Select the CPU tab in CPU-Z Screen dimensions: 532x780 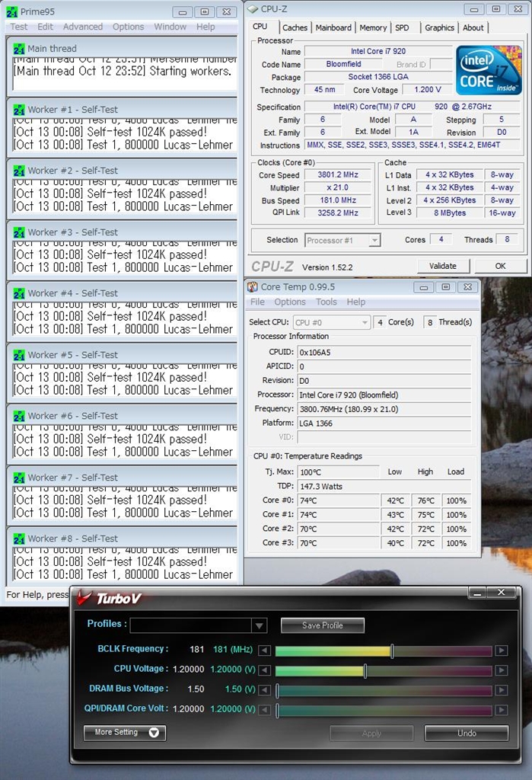[x=260, y=27]
